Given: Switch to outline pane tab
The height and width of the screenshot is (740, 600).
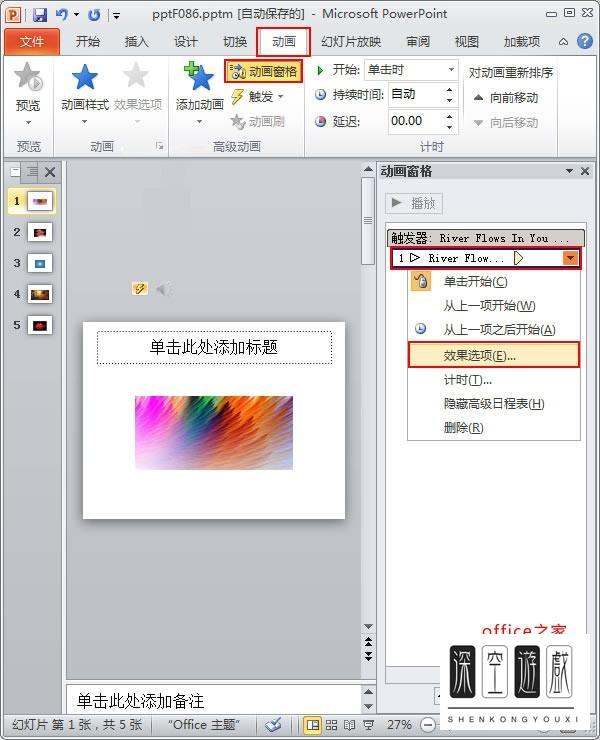Looking at the screenshot, I should [32, 171].
